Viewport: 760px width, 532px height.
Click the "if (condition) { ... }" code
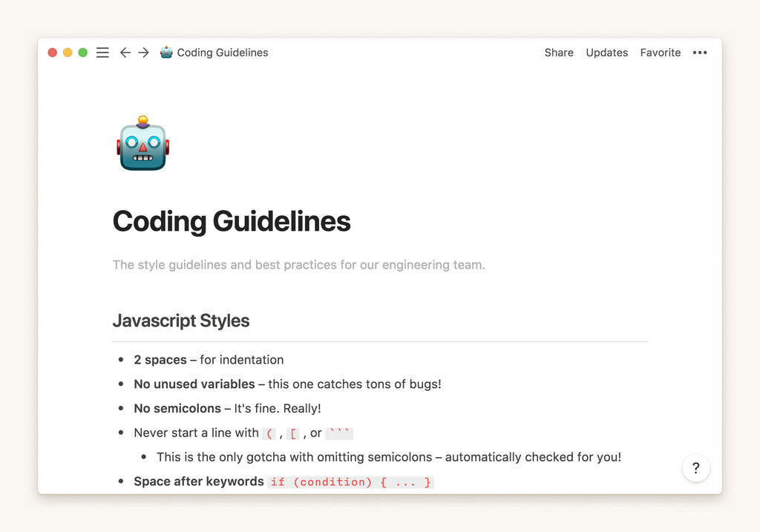[351, 482]
